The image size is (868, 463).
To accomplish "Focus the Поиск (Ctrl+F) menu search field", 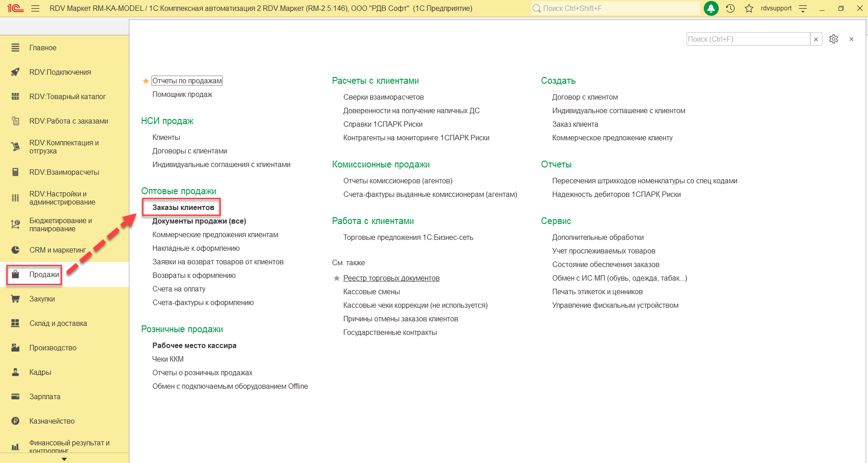I will pyautogui.click(x=748, y=39).
